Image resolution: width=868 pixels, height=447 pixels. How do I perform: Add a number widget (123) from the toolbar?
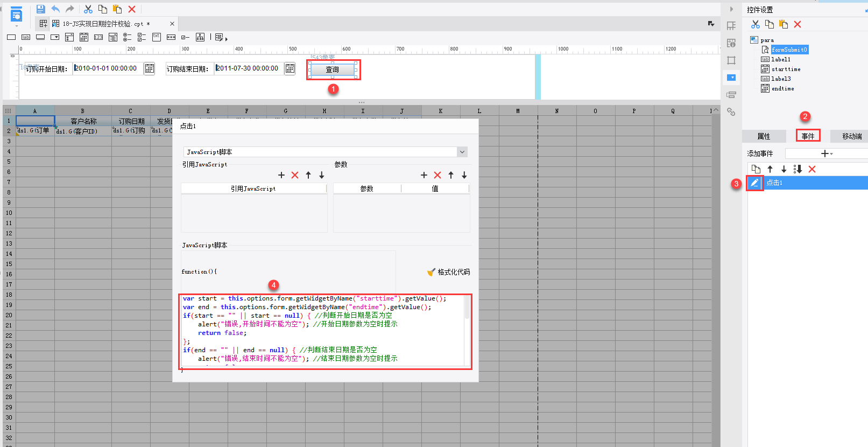[98, 37]
